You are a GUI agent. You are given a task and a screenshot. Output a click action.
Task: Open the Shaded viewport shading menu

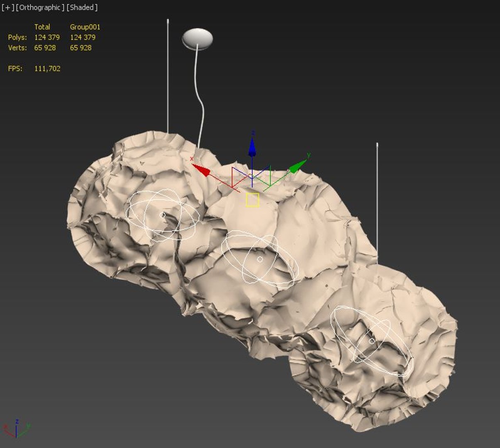[x=82, y=7]
